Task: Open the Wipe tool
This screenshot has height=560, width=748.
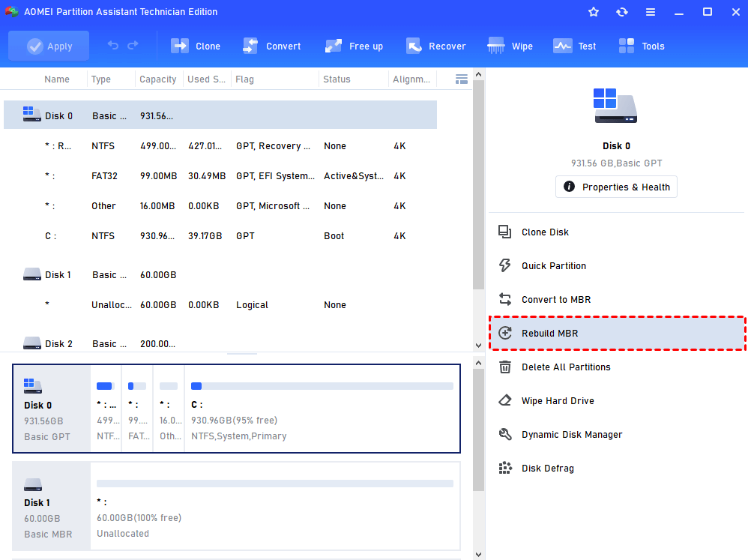Action: click(x=510, y=46)
